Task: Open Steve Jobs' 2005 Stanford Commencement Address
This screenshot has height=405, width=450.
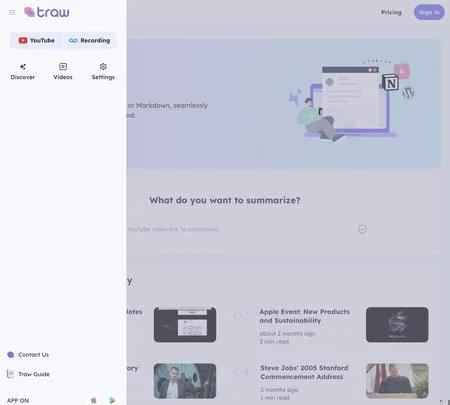Action: coord(304,372)
